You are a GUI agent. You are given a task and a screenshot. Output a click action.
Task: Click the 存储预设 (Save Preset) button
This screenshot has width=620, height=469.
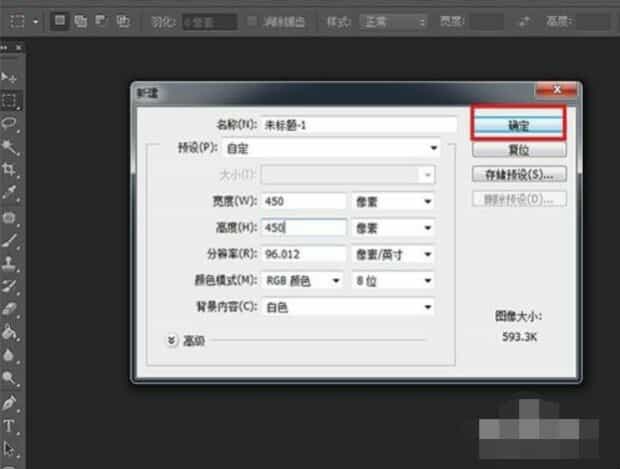(x=519, y=175)
